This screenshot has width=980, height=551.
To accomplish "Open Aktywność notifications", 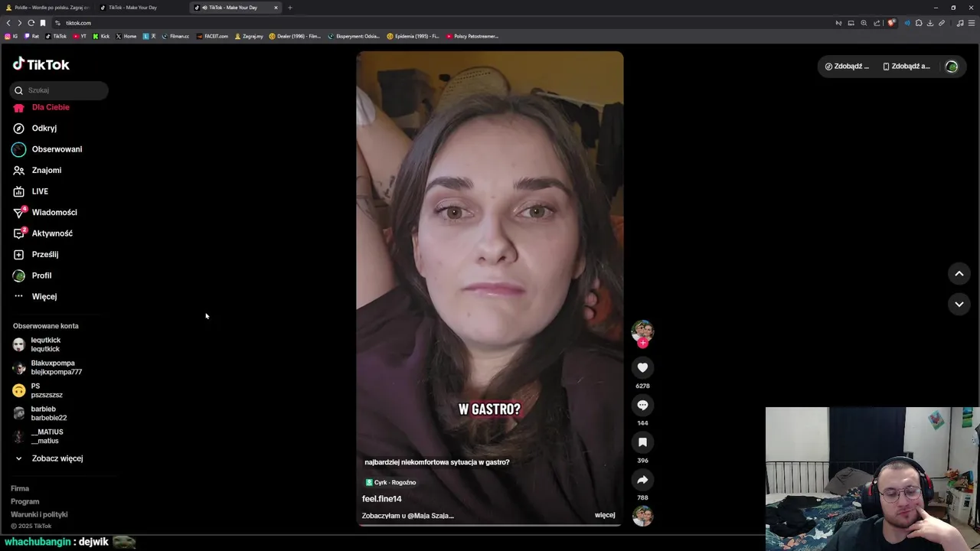I will 43,233.
